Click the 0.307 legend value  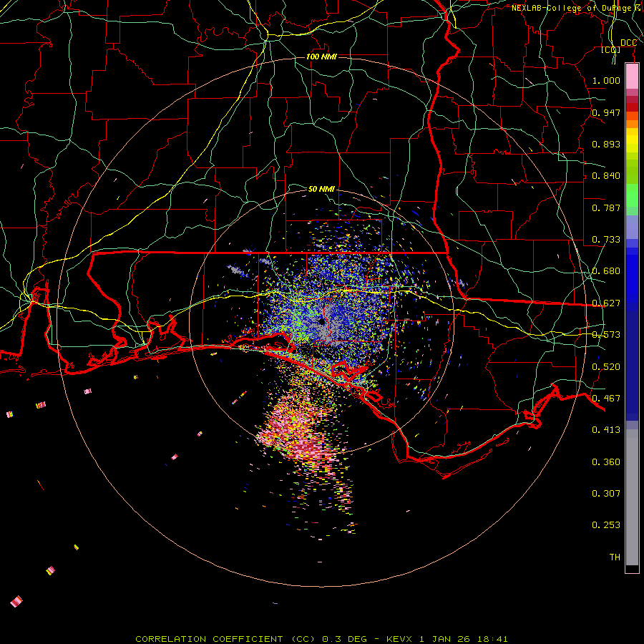tap(606, 494)
